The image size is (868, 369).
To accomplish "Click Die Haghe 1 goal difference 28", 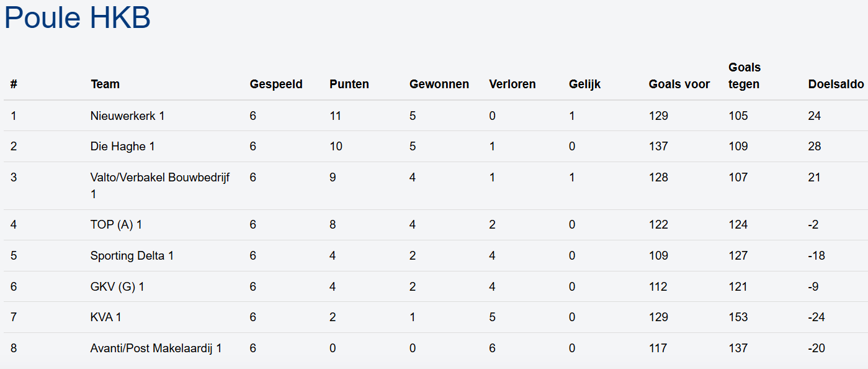I will pyautogui.click(x=814, y=147).
